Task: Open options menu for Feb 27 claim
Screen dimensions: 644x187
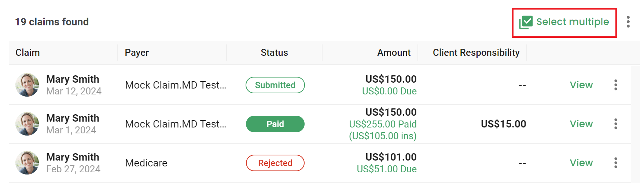Action: [616, 163]
